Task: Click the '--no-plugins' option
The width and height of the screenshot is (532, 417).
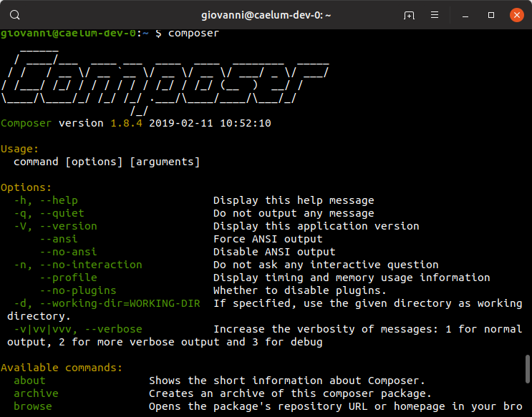Action: 78,290
